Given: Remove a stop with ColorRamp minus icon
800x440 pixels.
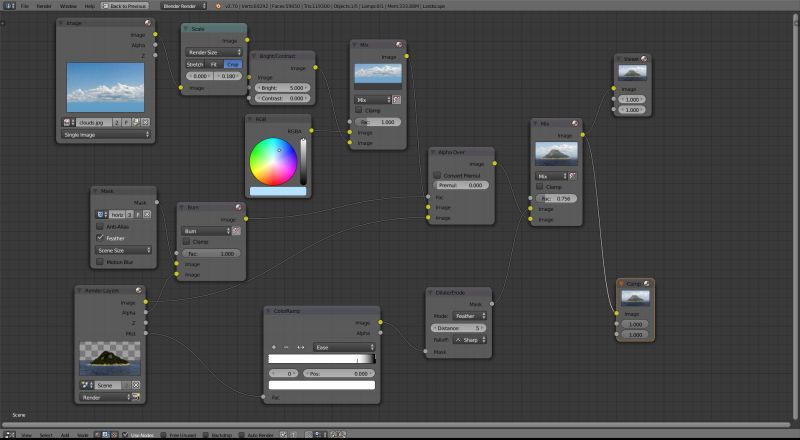Looking at the screenshot, I should click(x=286, y=347).
